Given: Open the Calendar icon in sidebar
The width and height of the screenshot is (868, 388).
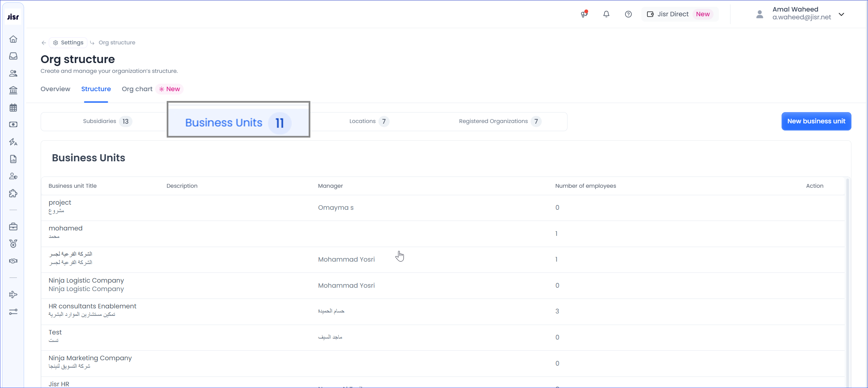Looking at the screenshot, I should (x=13, y=108).
